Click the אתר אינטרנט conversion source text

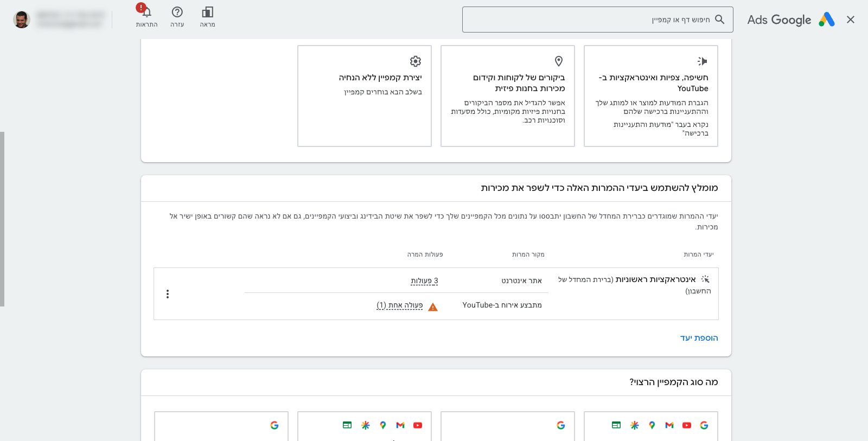[521, 281]
